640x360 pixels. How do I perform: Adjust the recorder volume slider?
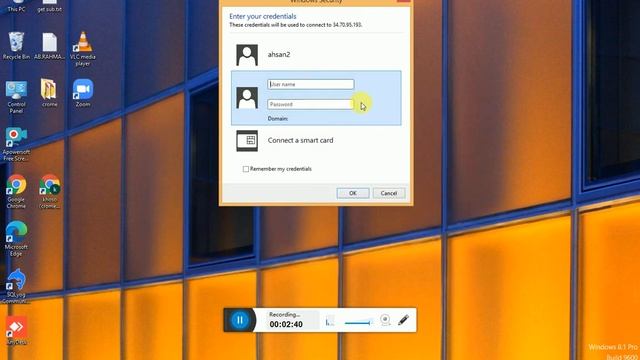(358, 323)
